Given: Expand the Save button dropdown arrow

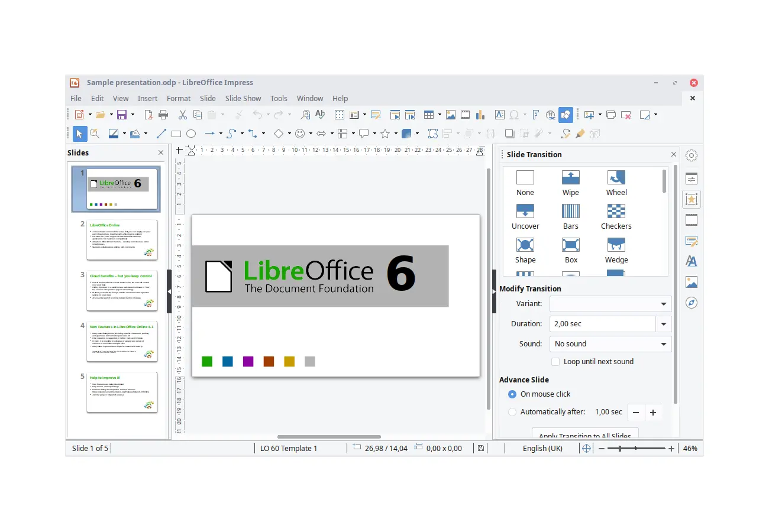Looking at the screenshot, I should pos(133,115).
